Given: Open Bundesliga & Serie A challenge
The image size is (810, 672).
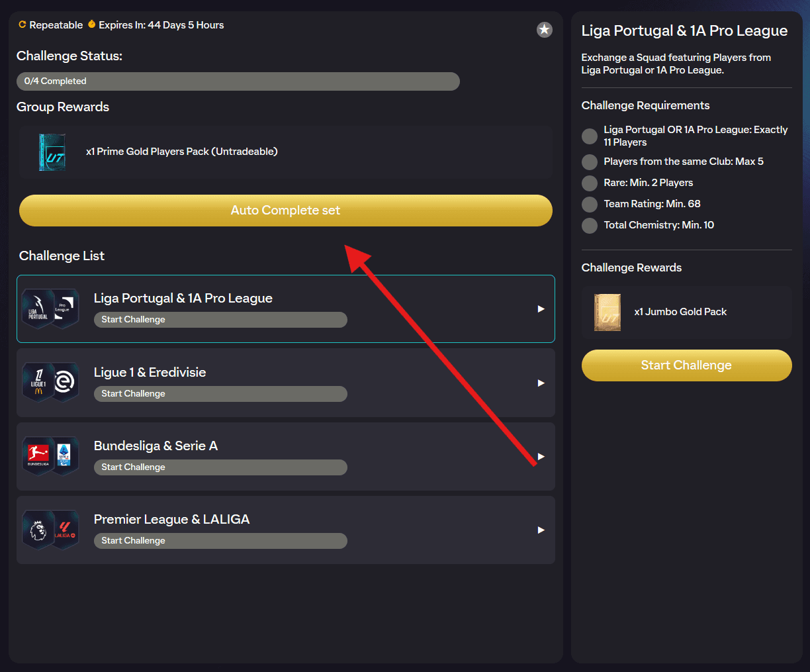Looking at the screenshot, I should 286,456.
